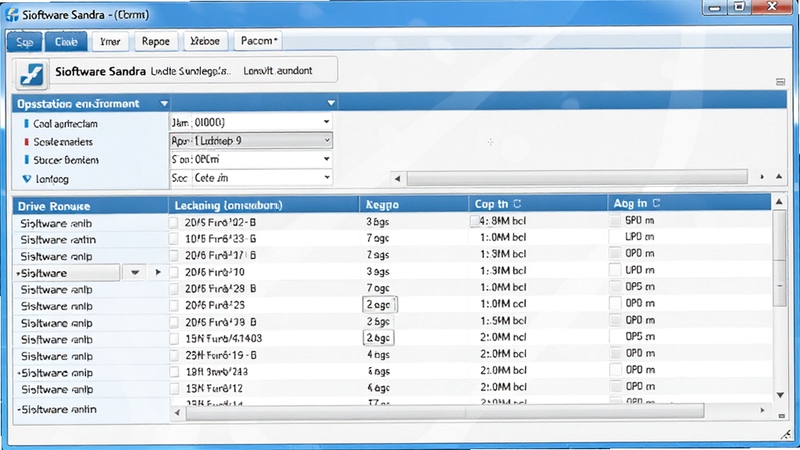Screen dimensions: 800x450
Task: Sort by the Leckning column header
Action: tap(264, 205)
